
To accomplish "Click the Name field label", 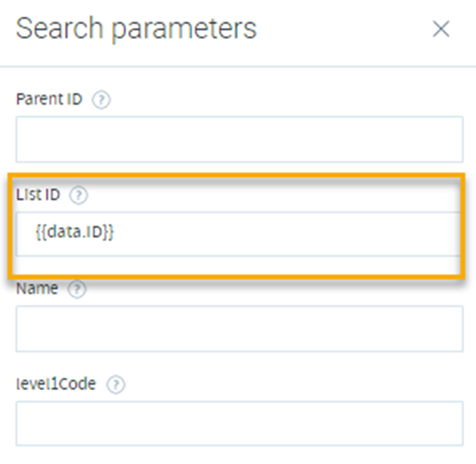I will [x=37, y=288].
